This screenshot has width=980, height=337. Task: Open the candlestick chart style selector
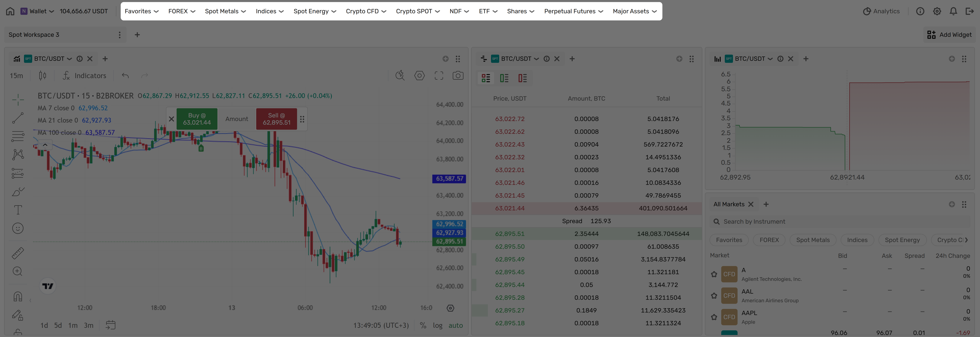tap(43, 76)
